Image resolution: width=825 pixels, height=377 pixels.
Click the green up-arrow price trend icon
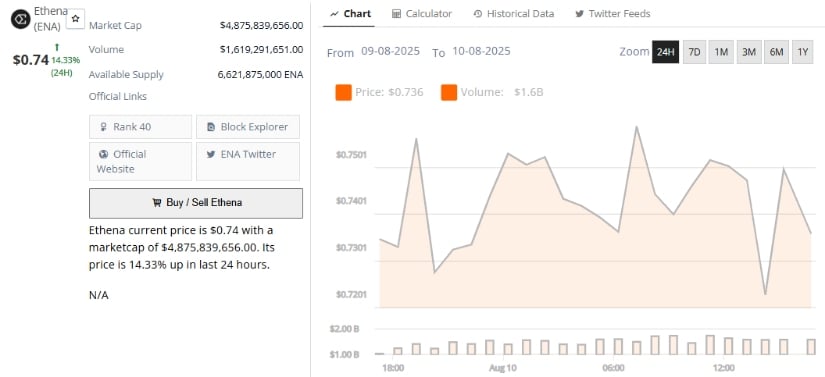click(56, 47)
